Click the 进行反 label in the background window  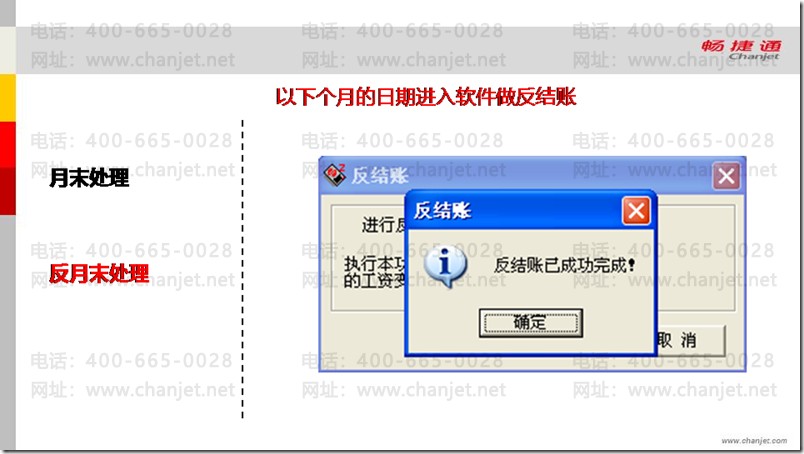pos(384,225)
